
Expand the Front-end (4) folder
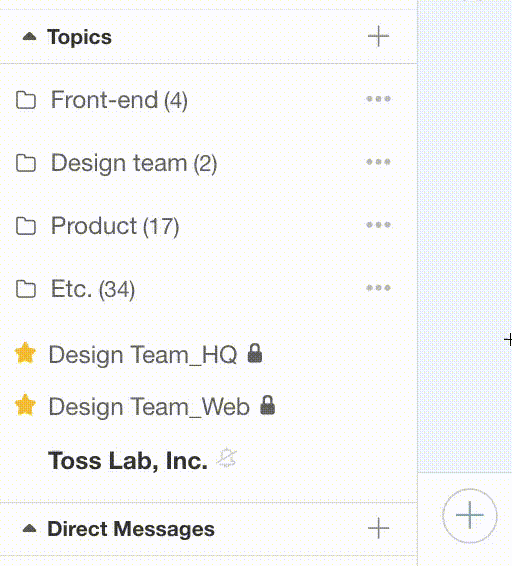coord(119,100)
